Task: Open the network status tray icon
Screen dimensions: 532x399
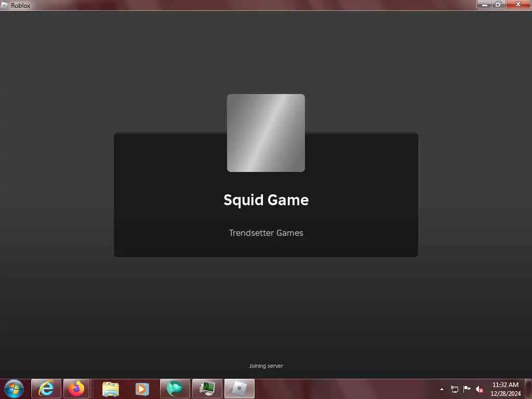Action: click(454, 389)
